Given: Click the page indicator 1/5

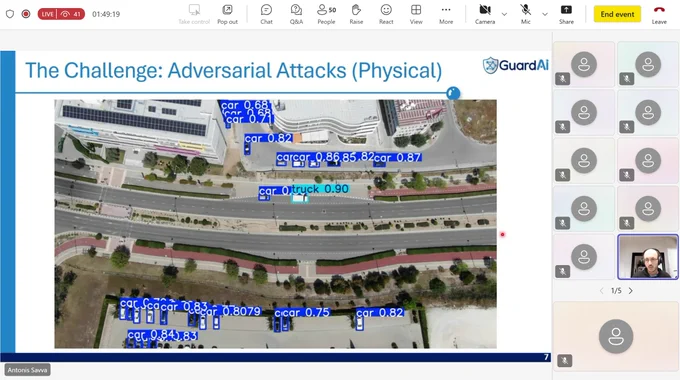Looking at the screenshot, I should [x=616, y=291].
